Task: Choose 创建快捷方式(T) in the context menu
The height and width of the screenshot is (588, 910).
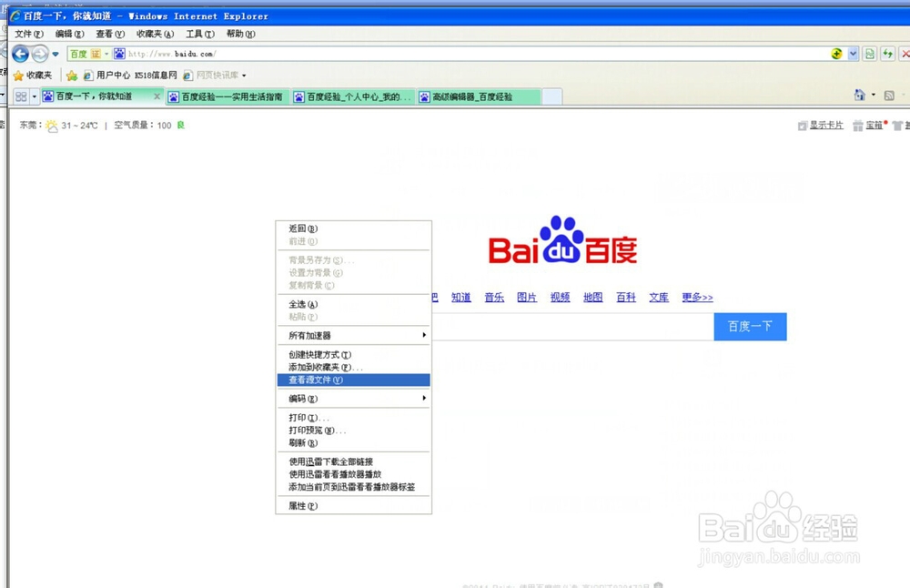Action: [353, 355]
